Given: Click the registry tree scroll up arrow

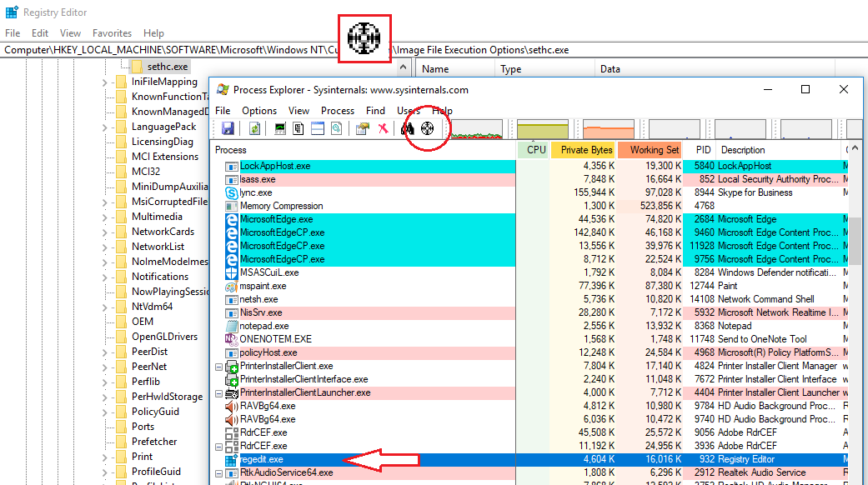Looking at the screenshot, I should tap(403, 67).
